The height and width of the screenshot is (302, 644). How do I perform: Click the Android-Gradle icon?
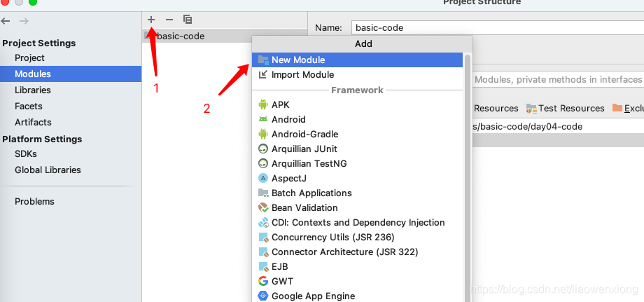click(263, 134)
